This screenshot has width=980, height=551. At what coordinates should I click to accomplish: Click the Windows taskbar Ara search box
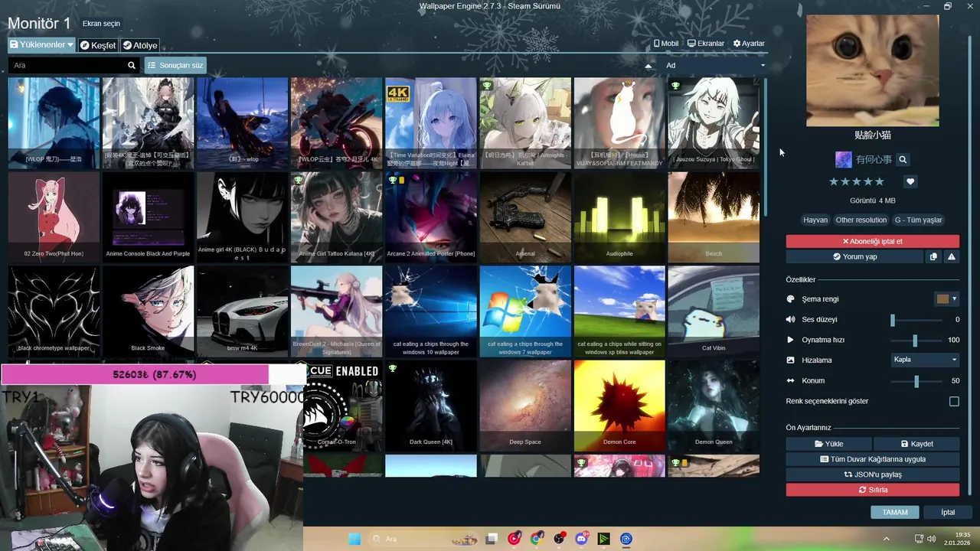pos(423,539)
